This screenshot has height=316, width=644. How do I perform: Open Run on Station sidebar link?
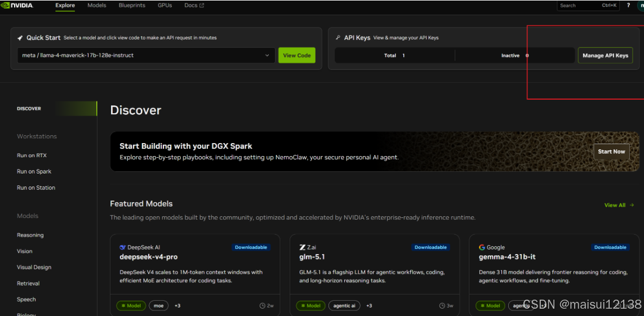click(35, 188)
